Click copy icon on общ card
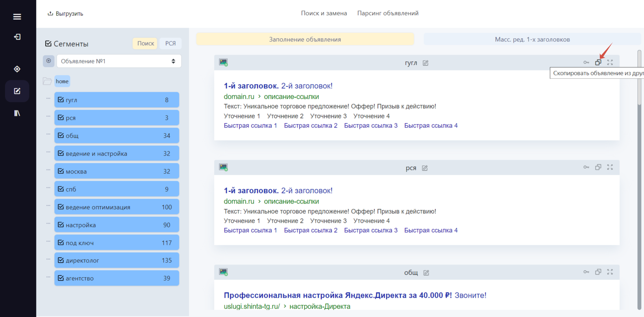 coord(598,272)
